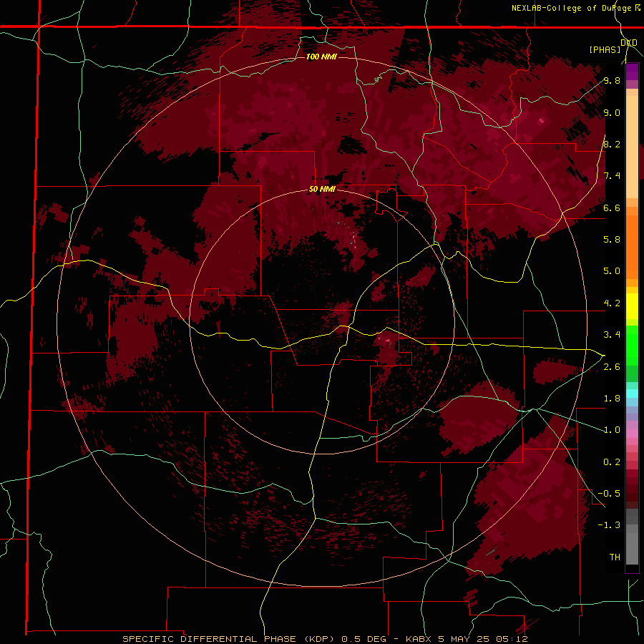Click the 2.6 legend value

(612, 367)
